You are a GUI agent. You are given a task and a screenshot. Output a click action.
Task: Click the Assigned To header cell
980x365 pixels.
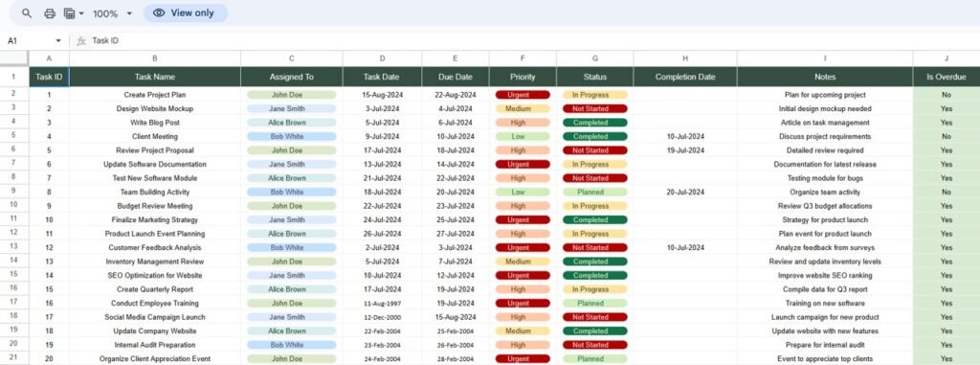291,77
